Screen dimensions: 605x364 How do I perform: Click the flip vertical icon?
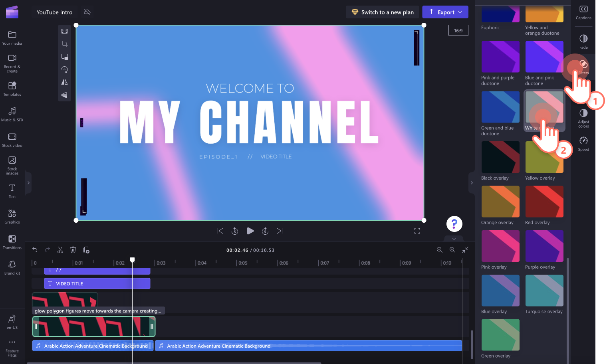[64, 95]
